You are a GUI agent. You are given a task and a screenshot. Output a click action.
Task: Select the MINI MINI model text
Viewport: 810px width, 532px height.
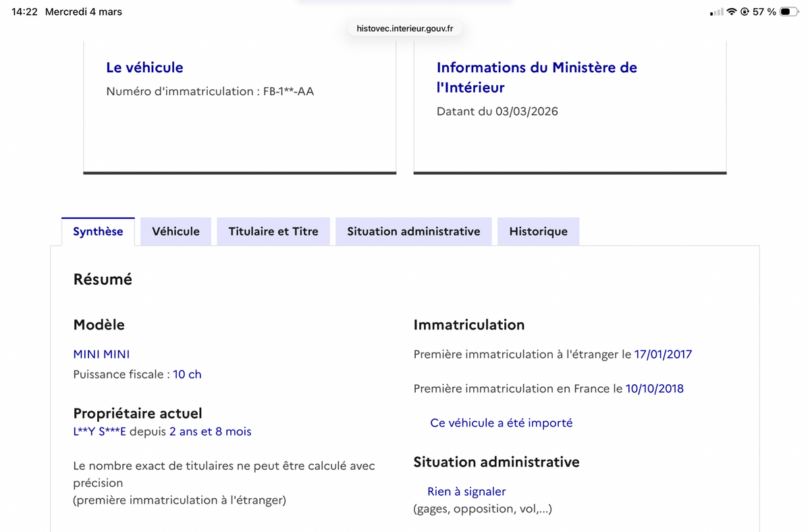point(101,354)
